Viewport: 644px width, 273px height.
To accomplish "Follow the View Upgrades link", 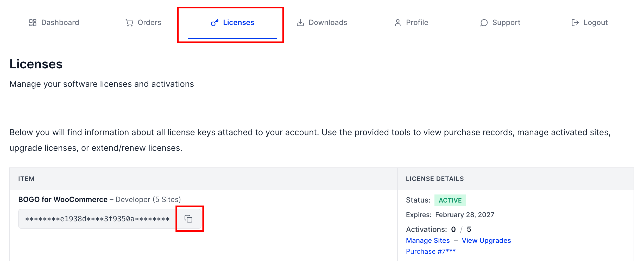I will coord(486,240).
